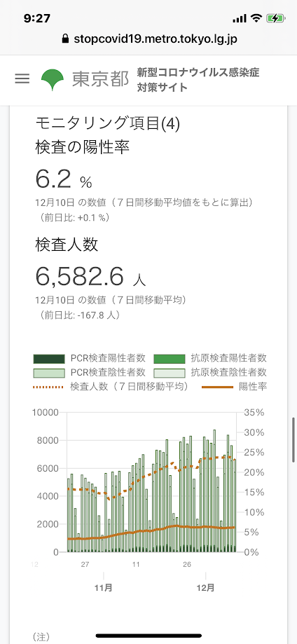Tap the 9:27 clock in status bar

click(x=37, y=18)
